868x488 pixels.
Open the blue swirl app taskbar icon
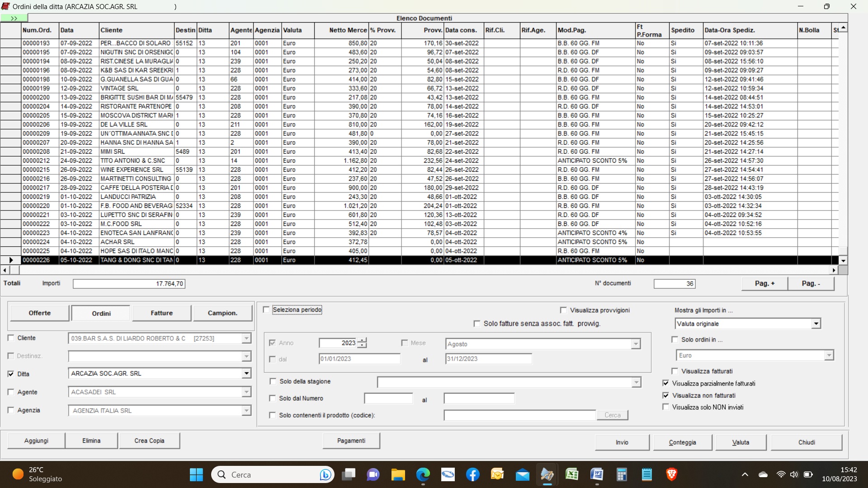[x=448, y=474]
